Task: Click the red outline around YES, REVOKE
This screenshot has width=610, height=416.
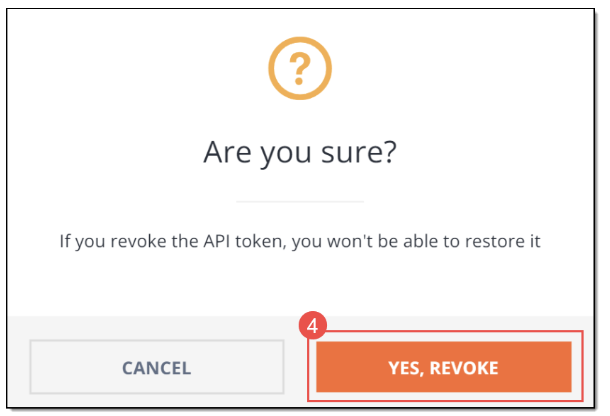Action: coord(445,332)
